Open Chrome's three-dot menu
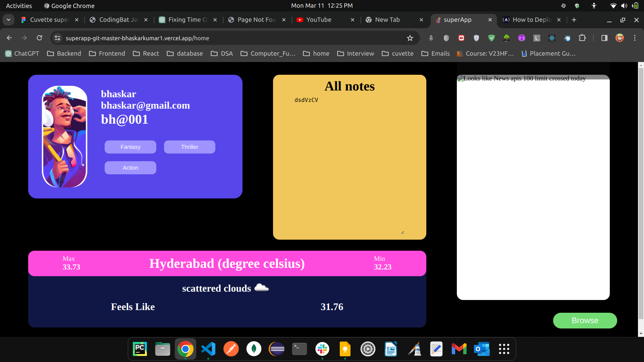Viewport: 644px width, 362px height. pyautogui.click(x=635, y=38)
